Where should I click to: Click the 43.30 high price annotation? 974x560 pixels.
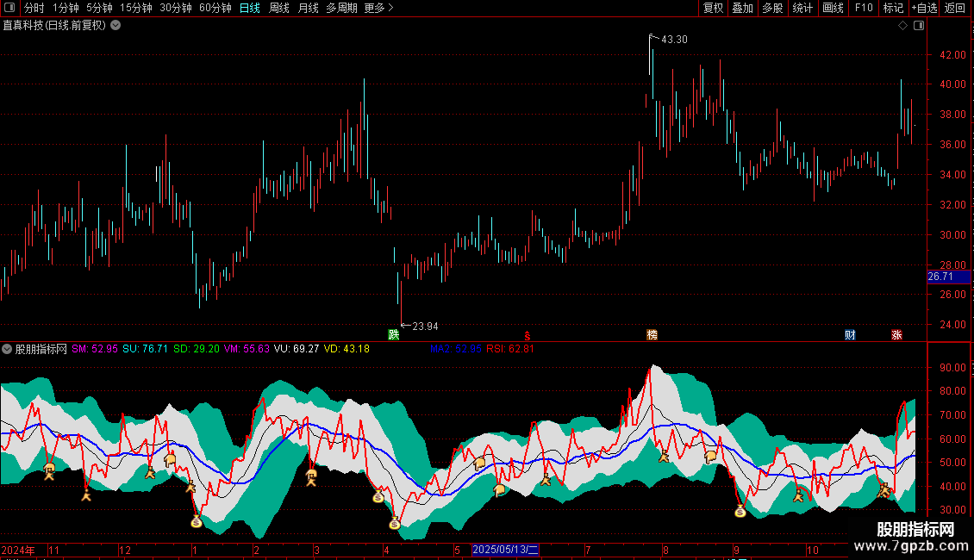point(674,40)
